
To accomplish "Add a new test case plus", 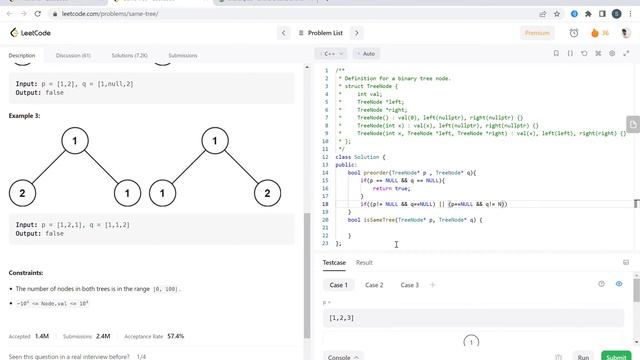I will point(433,285).
